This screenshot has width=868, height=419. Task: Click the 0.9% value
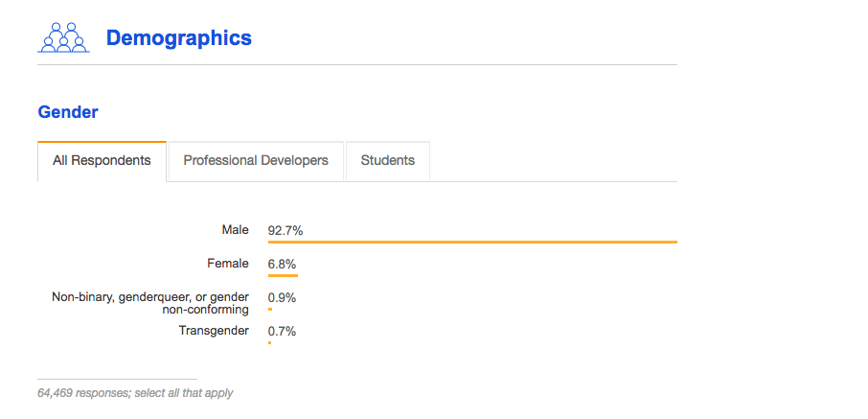pos(282,298)
